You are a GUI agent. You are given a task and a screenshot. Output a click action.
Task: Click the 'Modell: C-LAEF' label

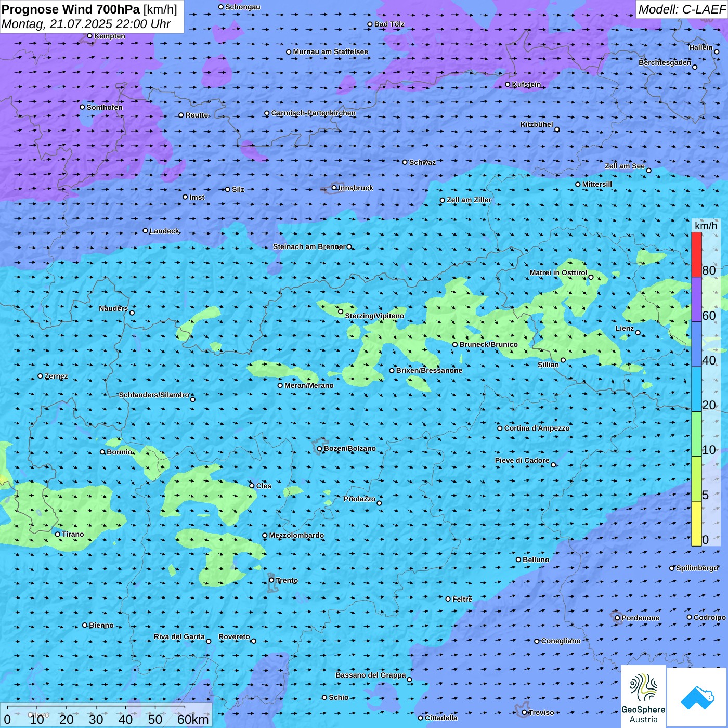tap(682, 9)
